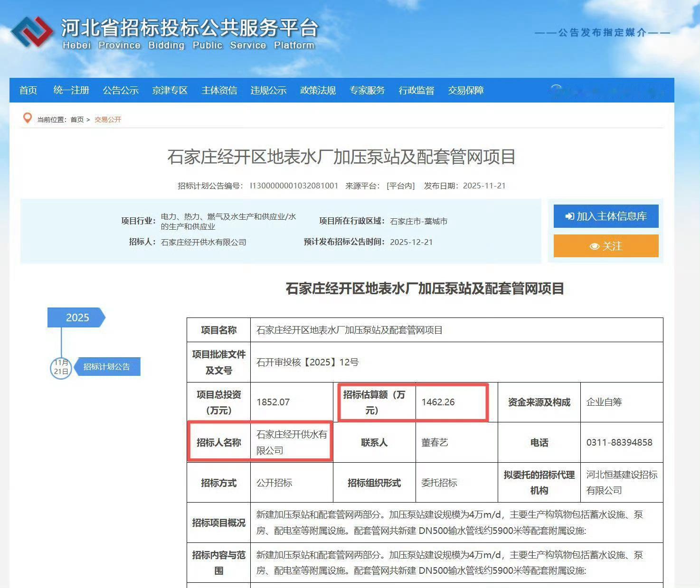Select 交易保障 in the navigation bar
This screenshot has width=700, height=588.
[x=466, y=90]
